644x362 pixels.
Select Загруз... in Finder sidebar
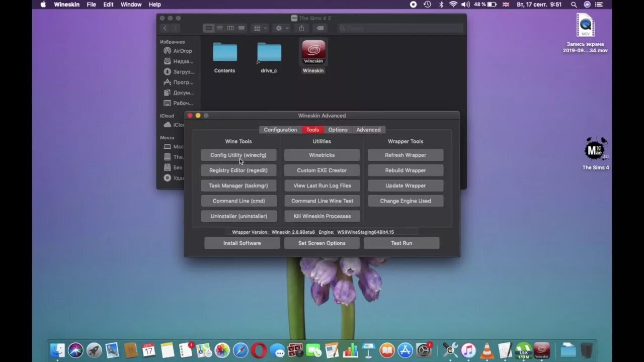(x=180, y=72)
